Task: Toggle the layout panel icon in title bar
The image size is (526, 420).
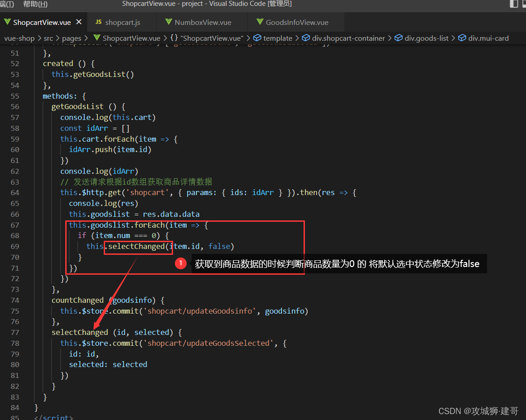Action: (x=514, y=4)
